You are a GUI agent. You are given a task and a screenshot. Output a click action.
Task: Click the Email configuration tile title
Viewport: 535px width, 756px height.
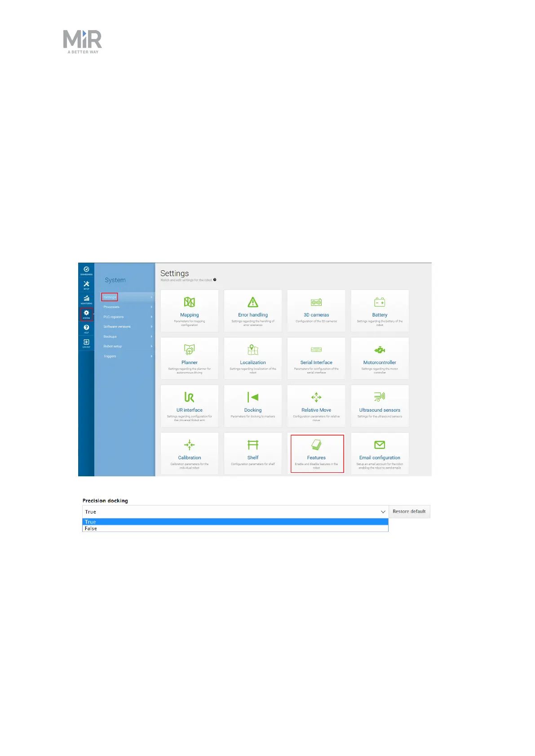[x=380, y=458]
